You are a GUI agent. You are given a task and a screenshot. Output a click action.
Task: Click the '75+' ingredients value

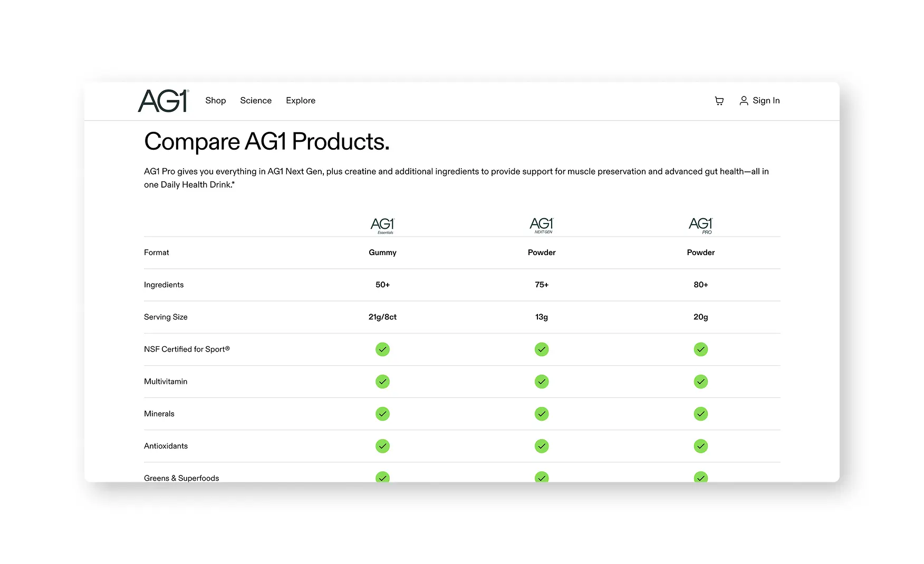coord(542,285)
